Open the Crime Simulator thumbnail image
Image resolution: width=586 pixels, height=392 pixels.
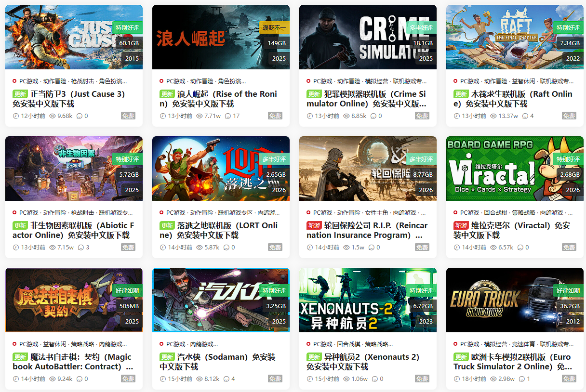(x=368, y=37)
